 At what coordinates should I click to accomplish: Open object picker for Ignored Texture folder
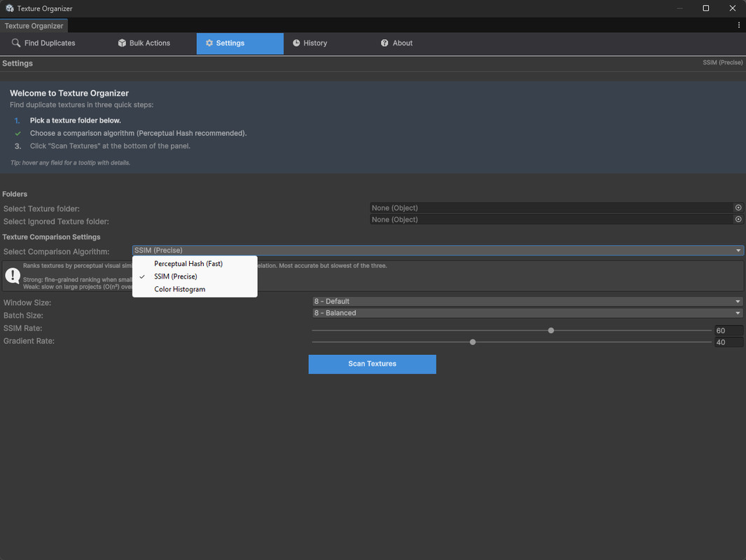(x=738, y=219)
